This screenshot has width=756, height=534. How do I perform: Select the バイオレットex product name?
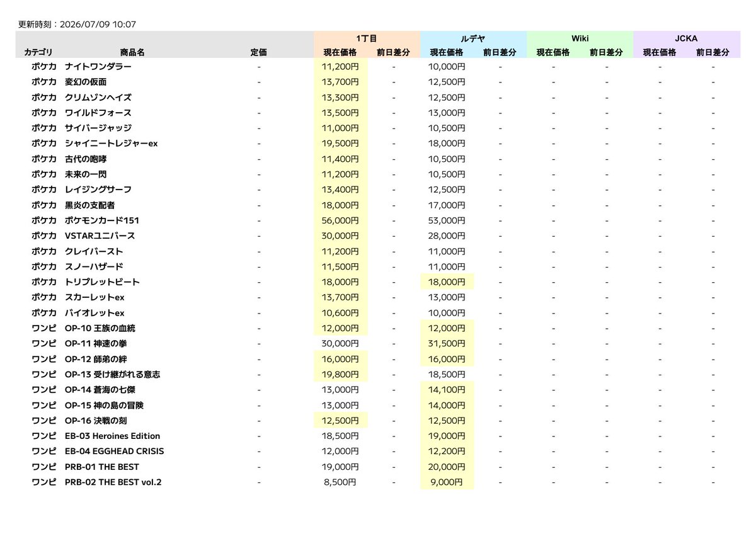click(94, 313)
